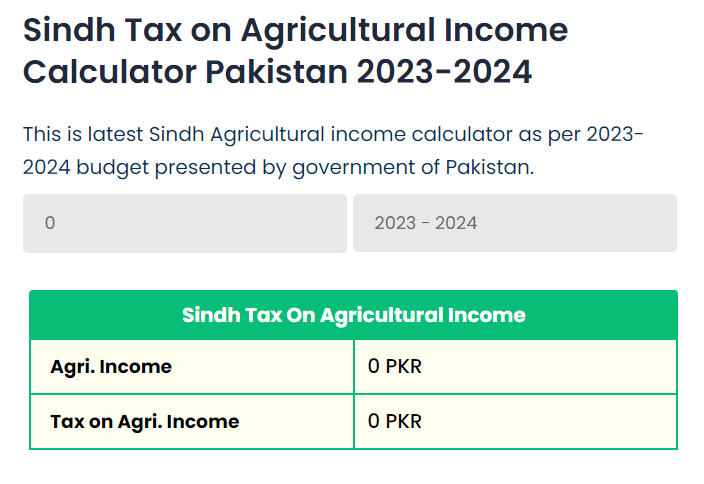Click the green "Sindh Tax On Agricultural Income" table header
Viewport: 704px width, 484px height.
tap(353, 315)
